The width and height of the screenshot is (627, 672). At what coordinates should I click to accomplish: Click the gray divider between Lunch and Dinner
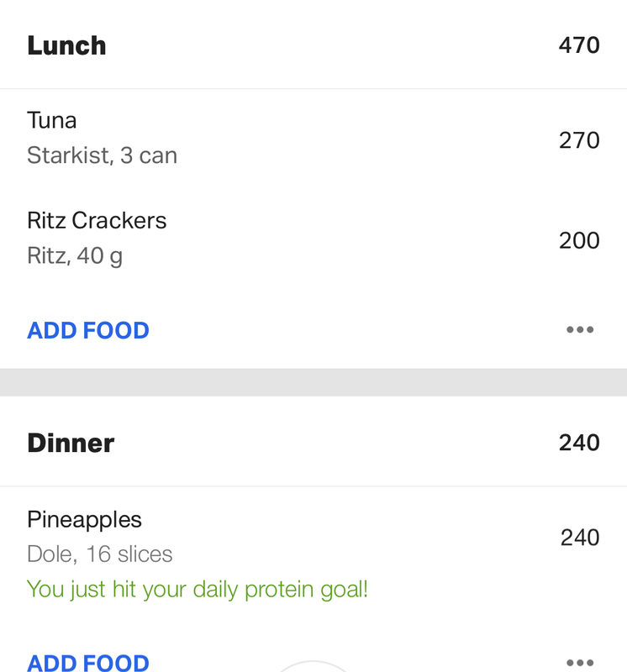click(313, 382)
